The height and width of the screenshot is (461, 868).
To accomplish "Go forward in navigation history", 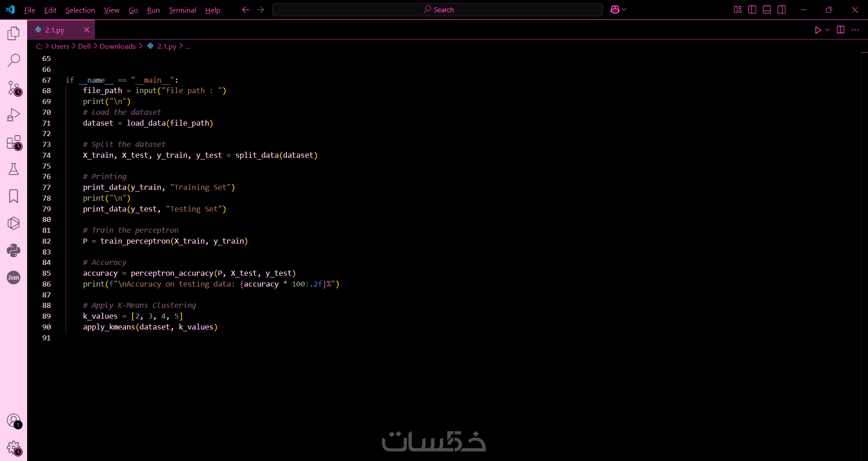I will click(x=260, y=9).
